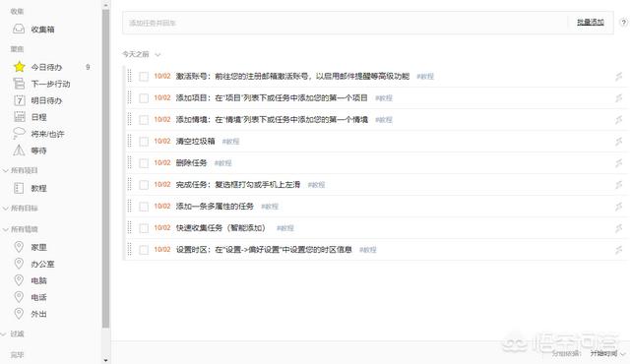This screenshot has width=630, height=364.
Task: Open 下一步行动 list icon
Action: [19, 84]
